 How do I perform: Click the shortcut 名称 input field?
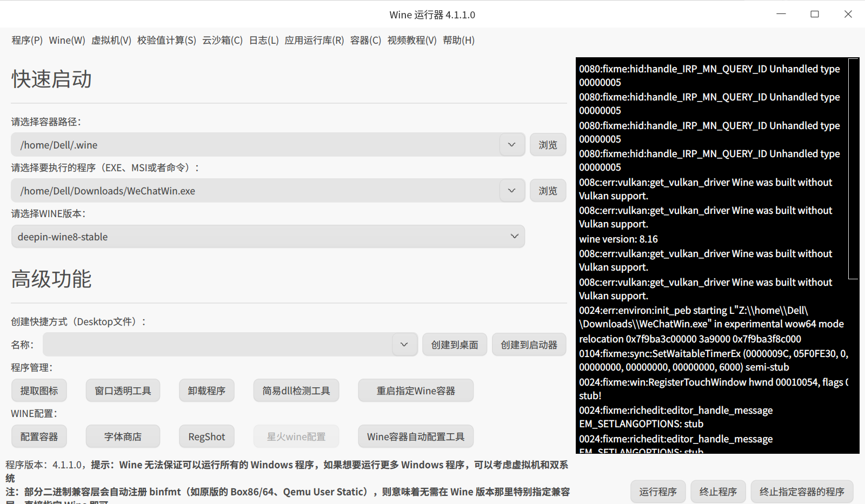pos(218,345)
